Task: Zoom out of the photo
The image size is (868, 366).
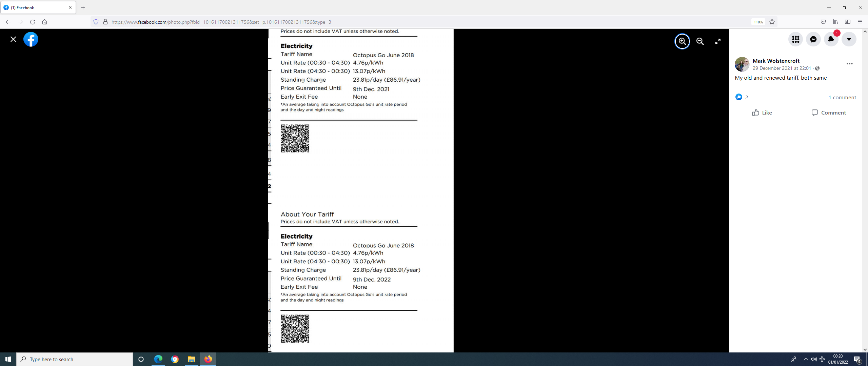Action: pos(700,41)
